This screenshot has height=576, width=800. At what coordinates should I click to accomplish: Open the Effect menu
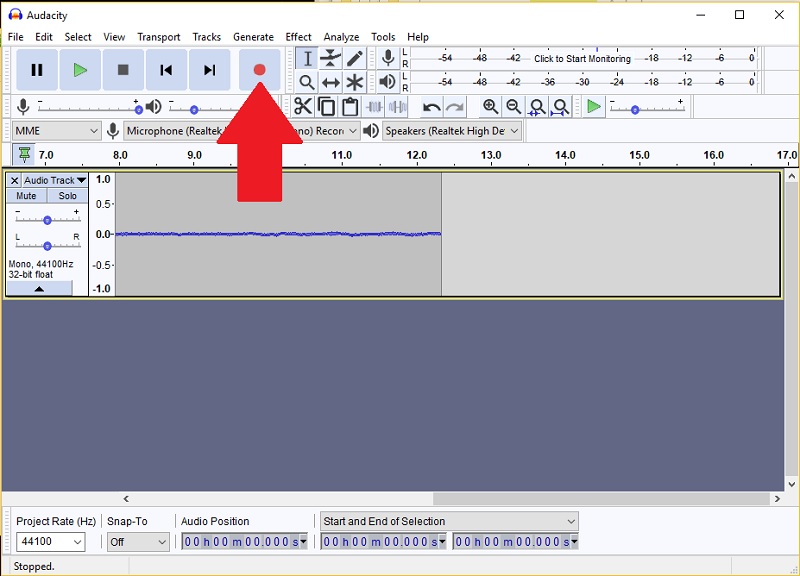tap(298, 37)
